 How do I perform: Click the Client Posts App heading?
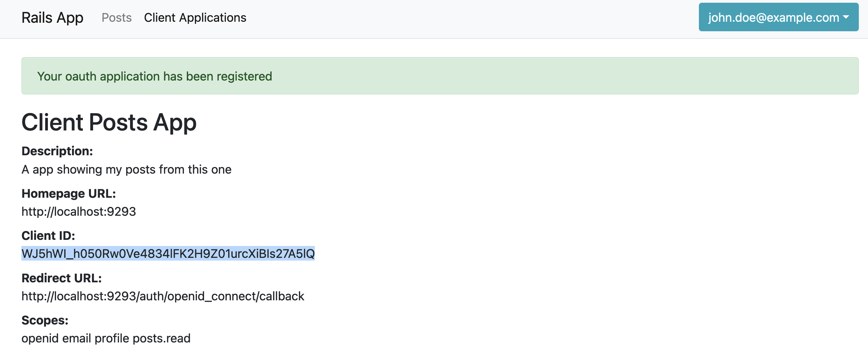coord(109,122)
